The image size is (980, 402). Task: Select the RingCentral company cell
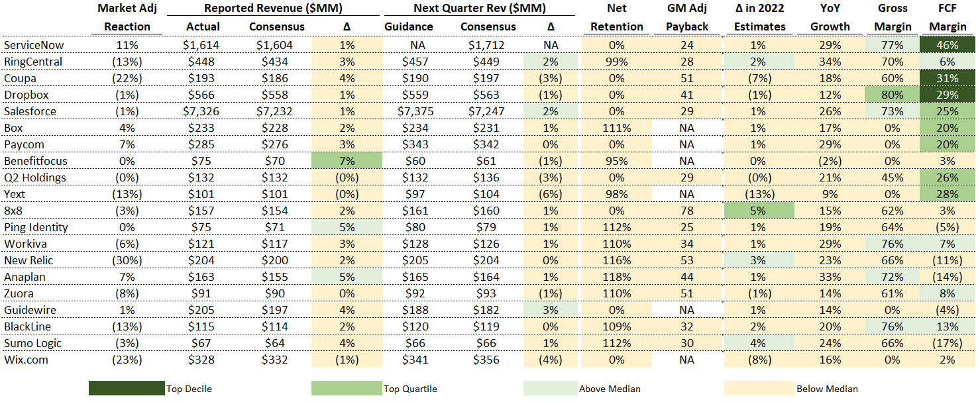coord(33,62)
